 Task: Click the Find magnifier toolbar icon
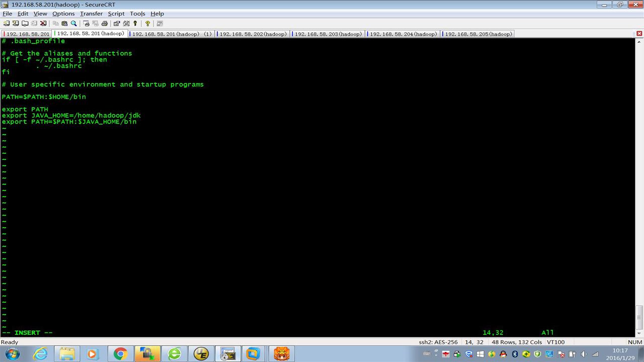[73, 23]
